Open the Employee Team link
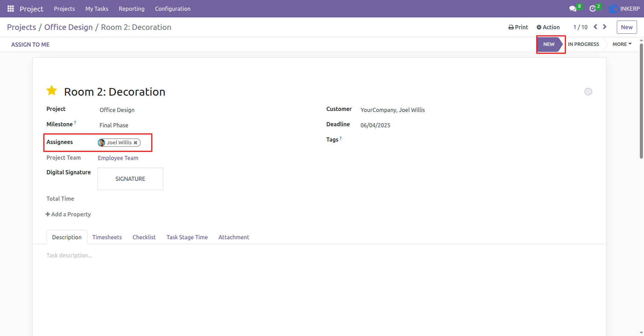644x336 pixels. pyautogui.click(x=118, y=158)
